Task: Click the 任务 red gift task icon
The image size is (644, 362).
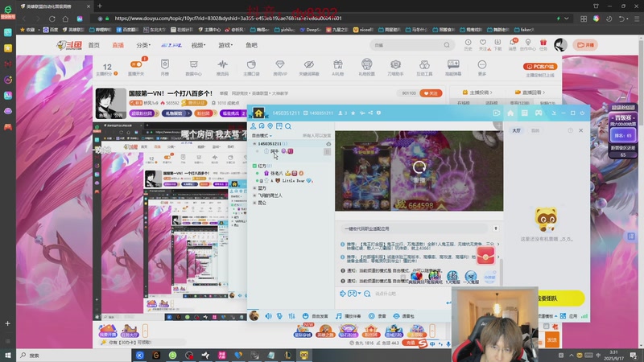Action: [x=543, y=44]
